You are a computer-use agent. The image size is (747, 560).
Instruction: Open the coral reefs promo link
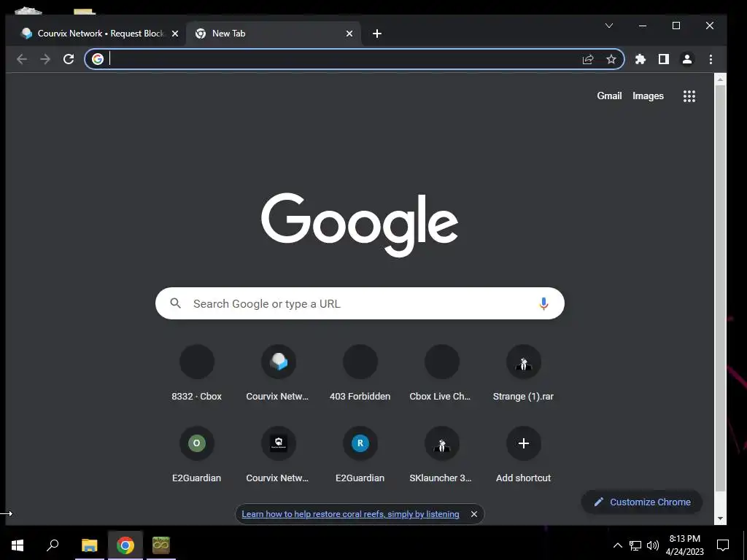coord(350,514)
